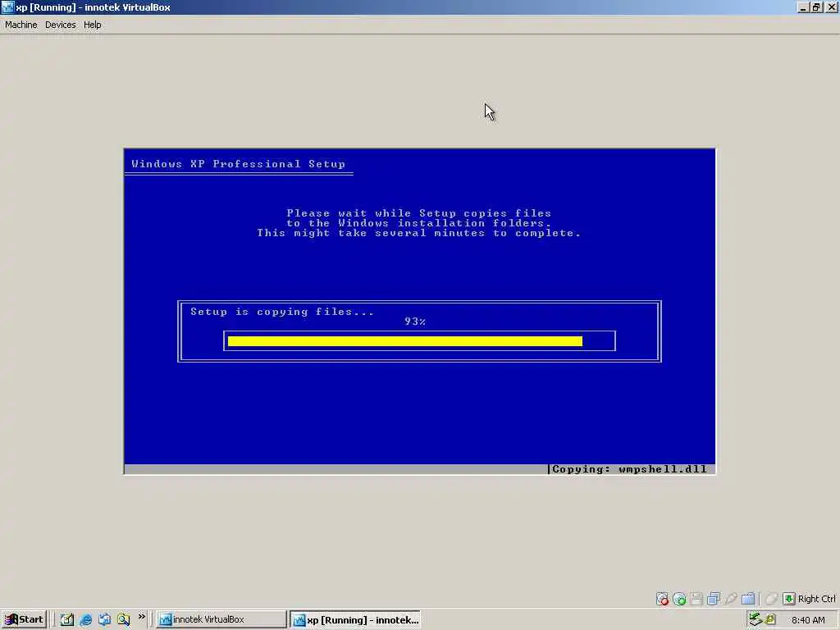840x630 pixels.
Task: Click Windows XP Professional Setup heading
Action: (x=239, y=164)
